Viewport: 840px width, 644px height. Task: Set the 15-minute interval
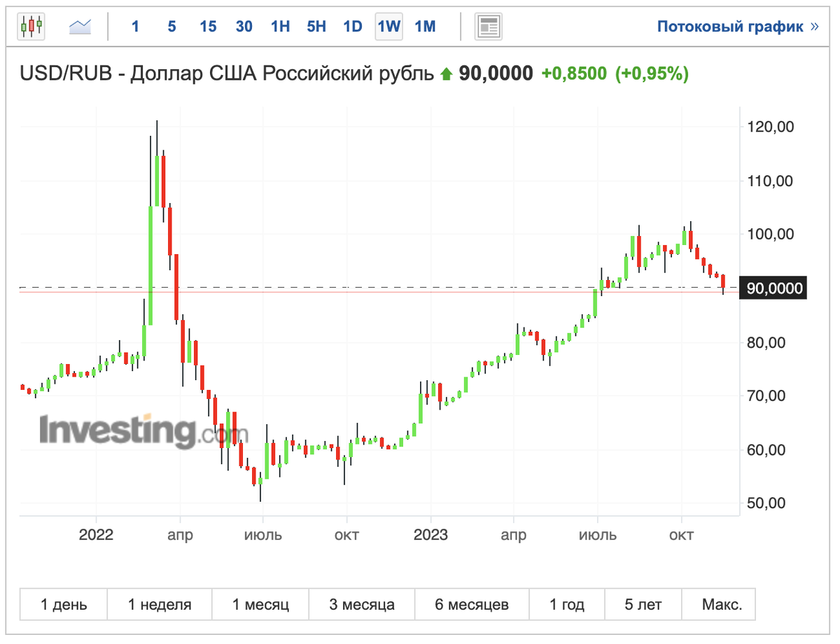[208, 27]
